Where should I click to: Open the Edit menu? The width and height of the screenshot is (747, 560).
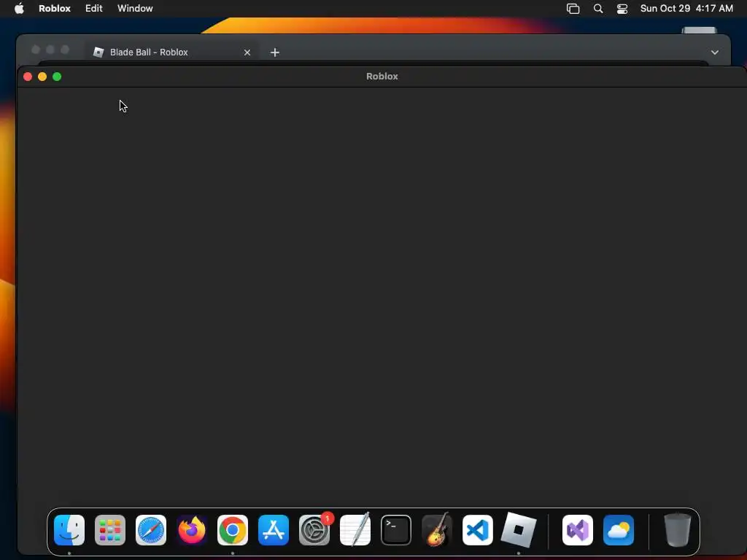pos(94,9)
